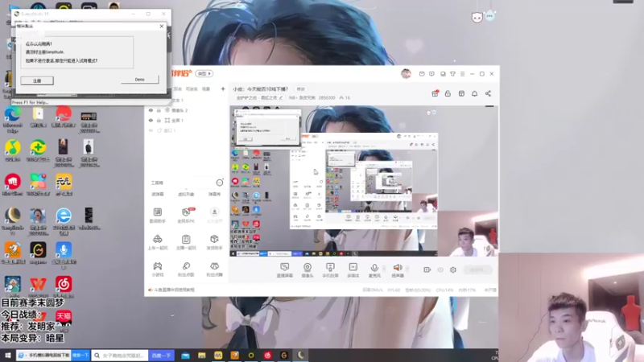Toggle visibility eye for the 摄像头 2 source
This screenshot has height=362, width=644.
pos(151,110)
